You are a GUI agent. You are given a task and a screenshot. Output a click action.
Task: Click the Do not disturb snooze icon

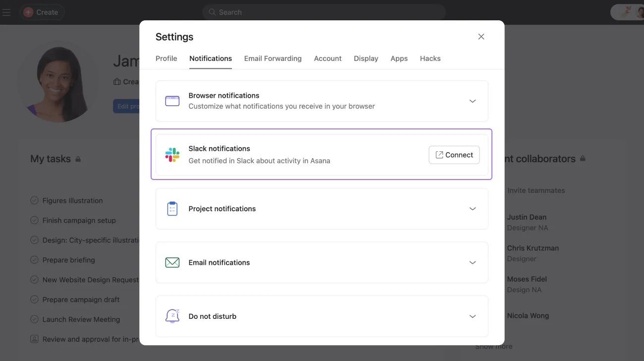point(172,316)
